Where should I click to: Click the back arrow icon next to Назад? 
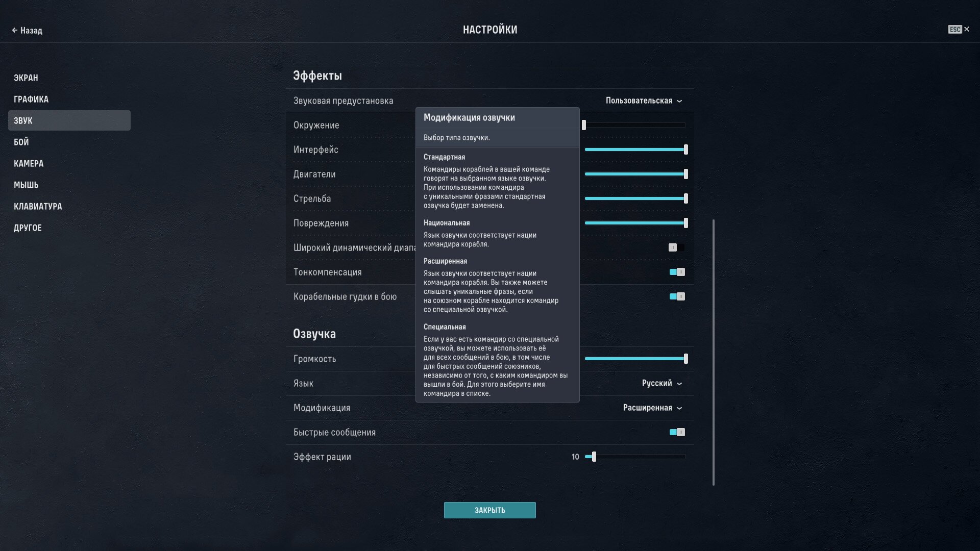[15, 31]
